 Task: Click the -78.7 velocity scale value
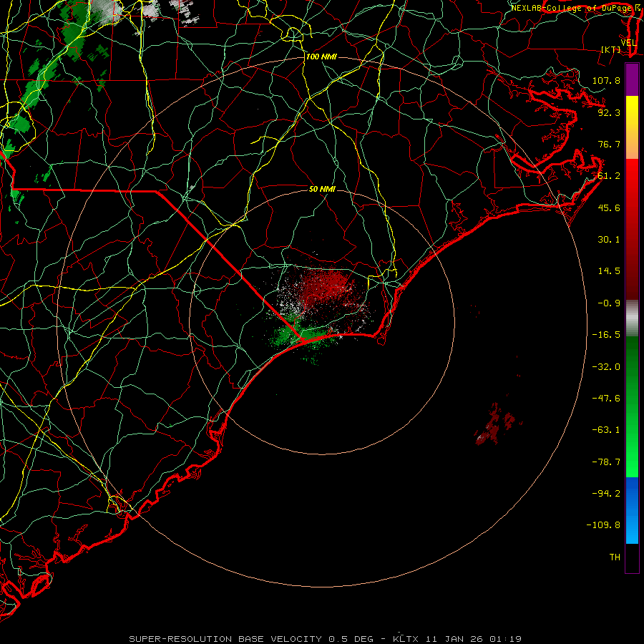606,462
